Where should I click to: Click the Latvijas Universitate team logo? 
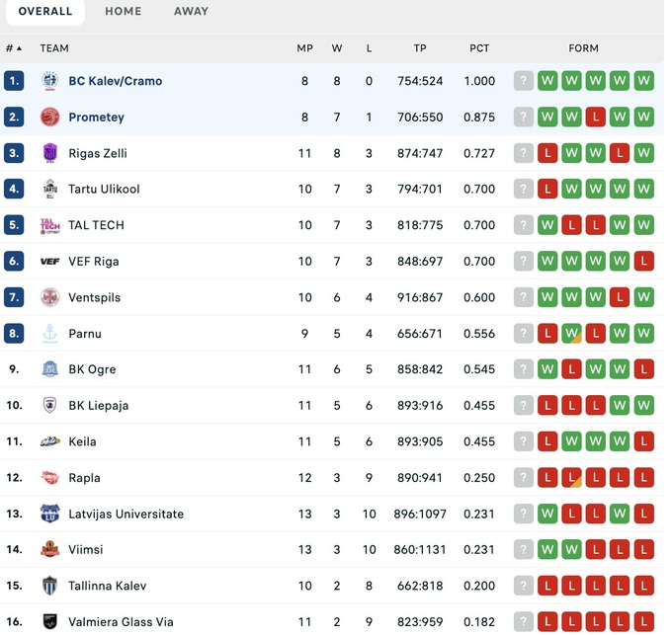click(49, 514)
